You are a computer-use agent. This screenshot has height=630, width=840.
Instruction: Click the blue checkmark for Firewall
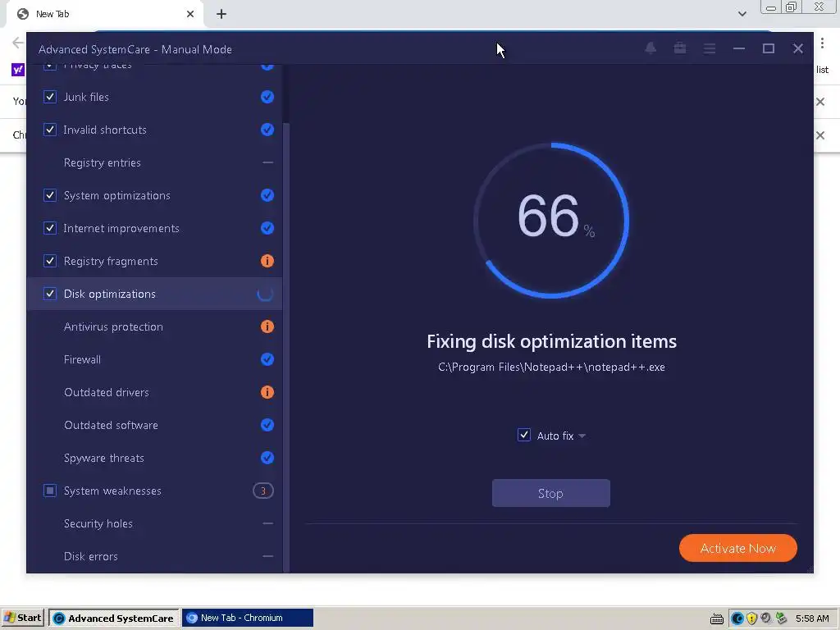click(267, 359)
